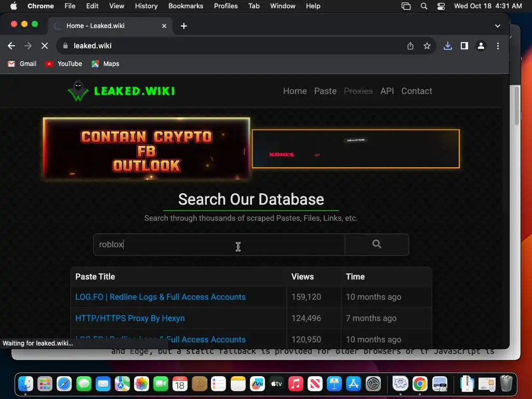Open Music from the dock
This screenshot has height=399, width=532.
[296, 384]
